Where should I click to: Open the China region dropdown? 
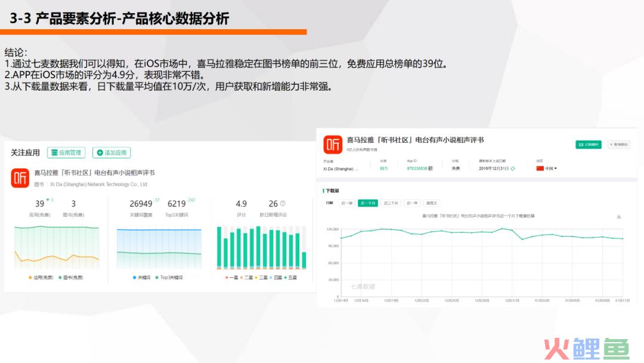(x=547, y=168)
